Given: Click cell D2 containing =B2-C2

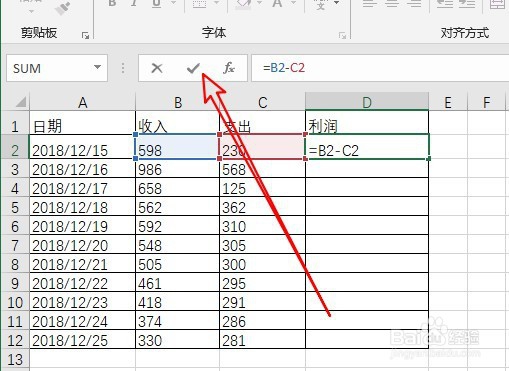Looking at the screenshot, I should [x=367, y=147].
